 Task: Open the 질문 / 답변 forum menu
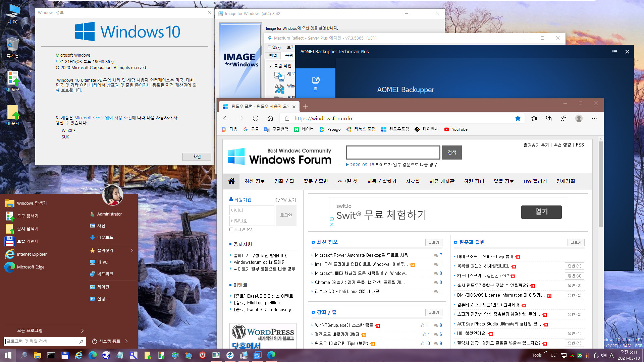(316, 181)
